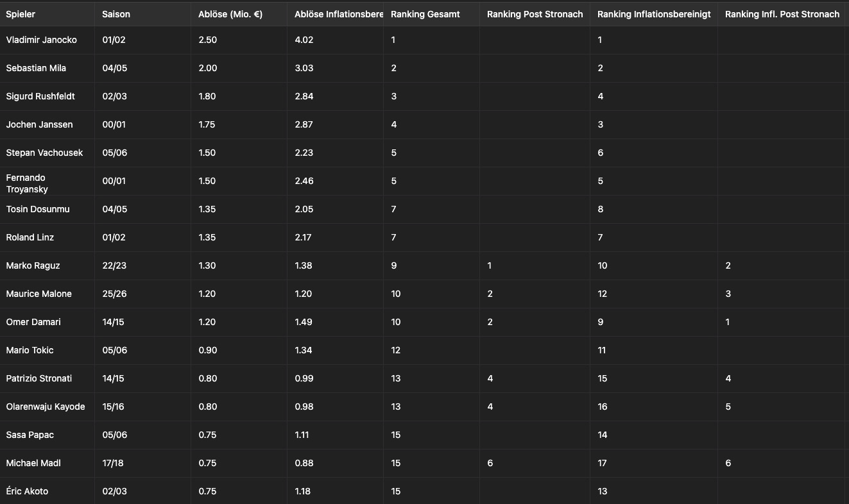Select the Tosin Dosunmu cell
The width and height of the screenshot is (849, 504).
click(x=47, y=209)
